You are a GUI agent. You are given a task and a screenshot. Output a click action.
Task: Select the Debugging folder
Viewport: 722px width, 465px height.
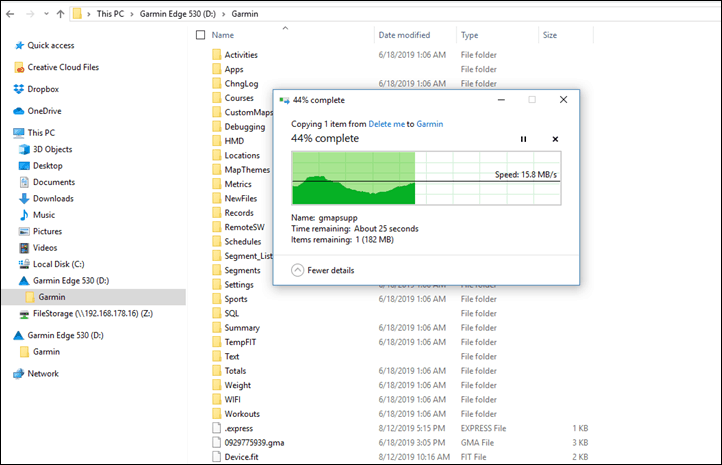pyautogui.click(x=245, y=127)
